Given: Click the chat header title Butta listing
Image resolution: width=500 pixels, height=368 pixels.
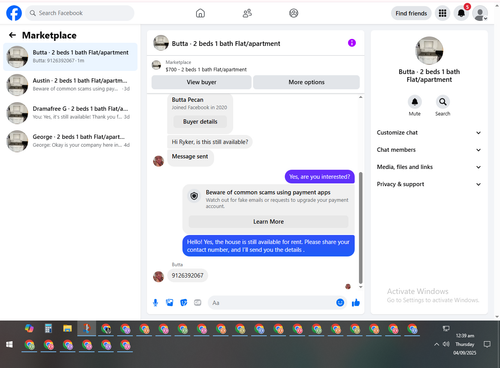Looking at the screenshot, I should coord(226,43).
